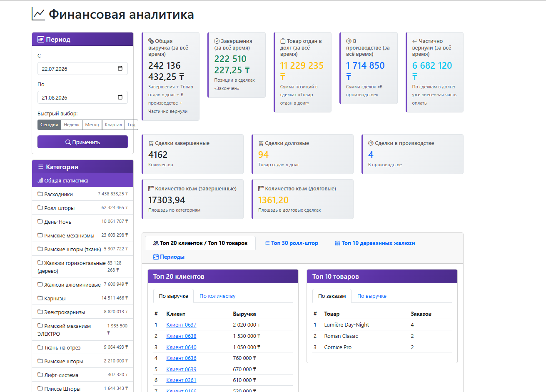Open the Ролл-шторы category
Viewport: 546px width, 392px height.
click(82, 207)
